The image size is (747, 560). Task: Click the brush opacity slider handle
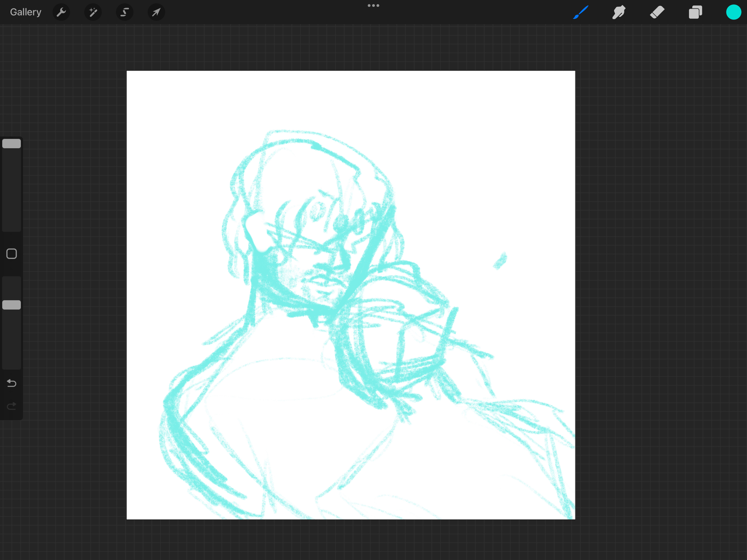click(x=12, y=305)
